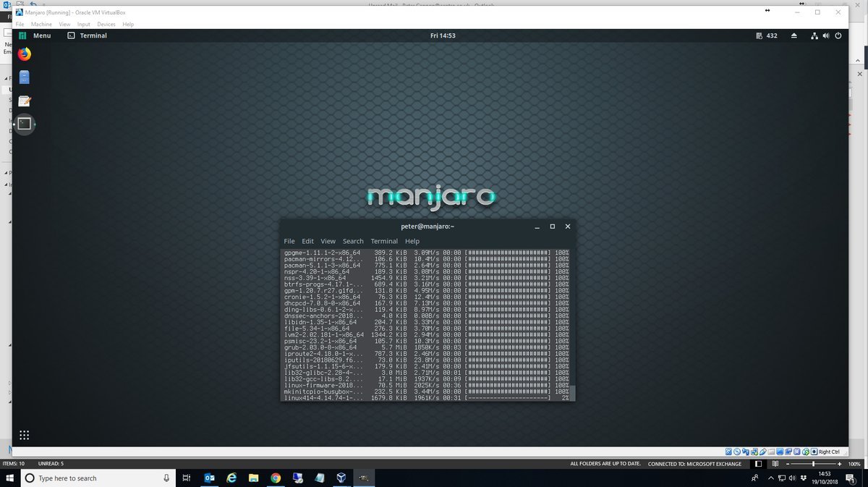Image resolution: width=868 pixels, height=487 pixels.
Task: Open VirtualBox cube taskbar icon
Action: (x=341, y=478)
